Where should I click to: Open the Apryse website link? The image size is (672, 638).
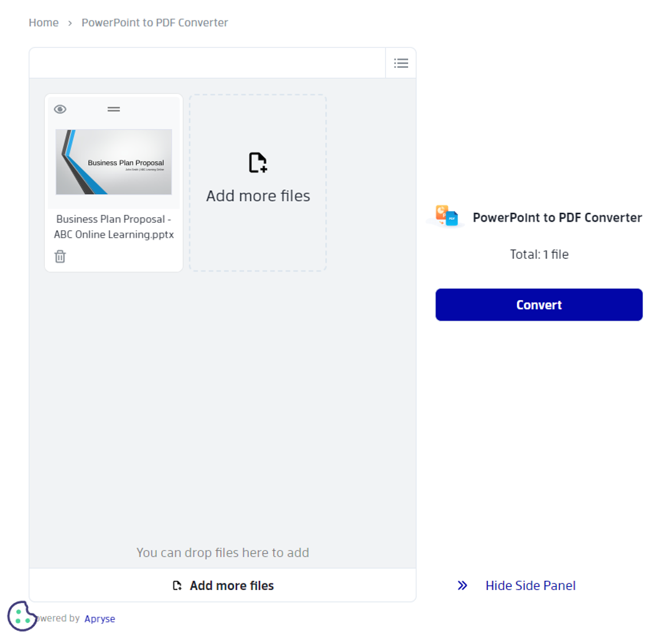pos(100,618)
